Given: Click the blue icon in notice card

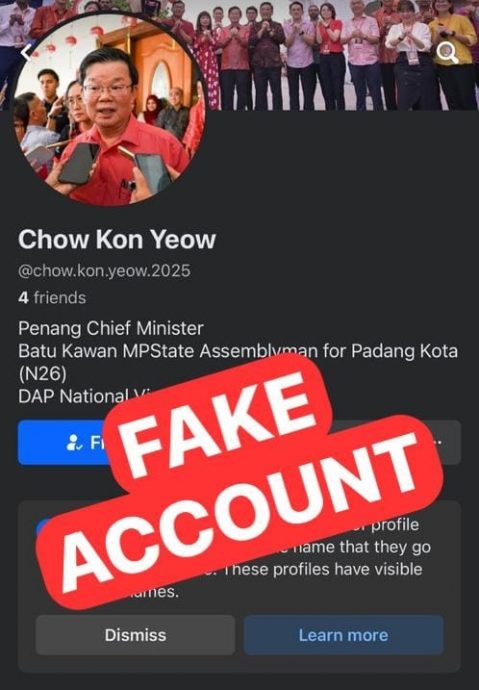Looking at the screenshot, I should 44,526.
